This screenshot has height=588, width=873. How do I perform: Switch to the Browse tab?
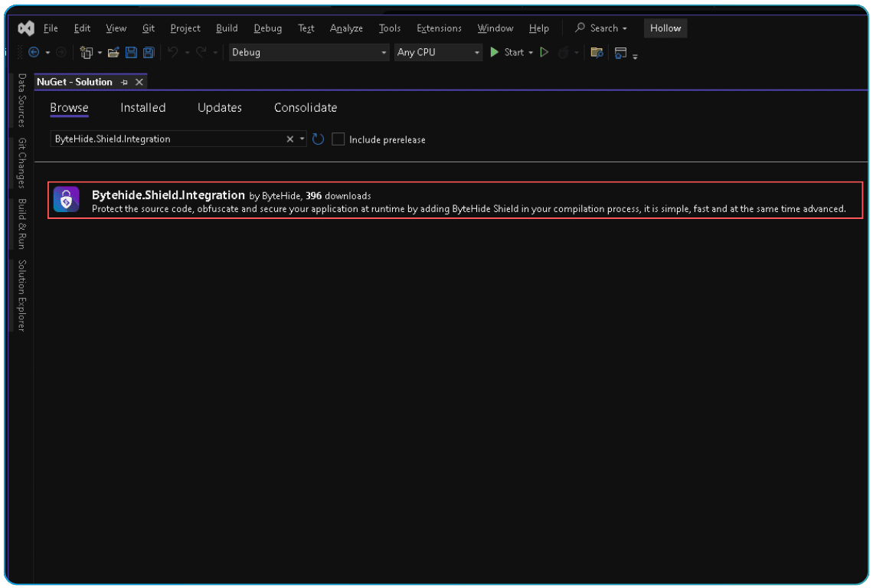pos(69,108)
